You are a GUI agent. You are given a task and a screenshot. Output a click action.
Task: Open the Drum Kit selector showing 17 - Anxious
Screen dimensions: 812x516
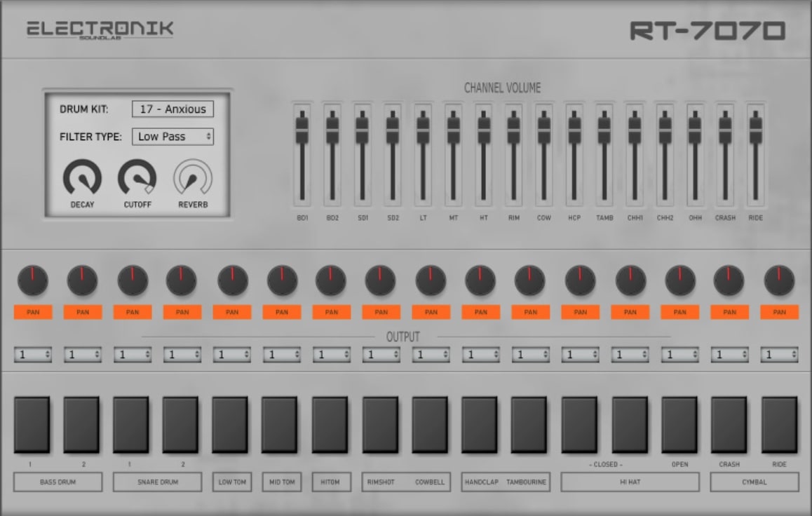point(174,109)
